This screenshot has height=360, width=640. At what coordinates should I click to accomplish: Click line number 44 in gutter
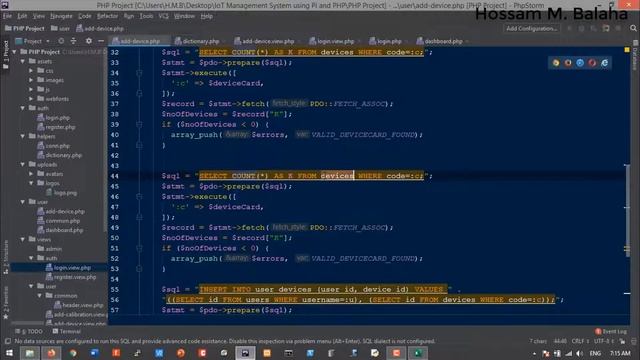click(x=115, y=176)
